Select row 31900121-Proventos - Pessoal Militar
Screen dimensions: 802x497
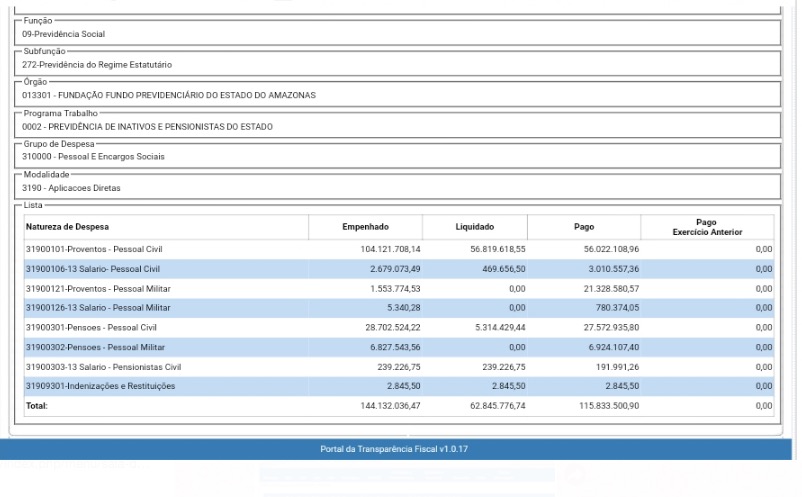click(98, 289)
